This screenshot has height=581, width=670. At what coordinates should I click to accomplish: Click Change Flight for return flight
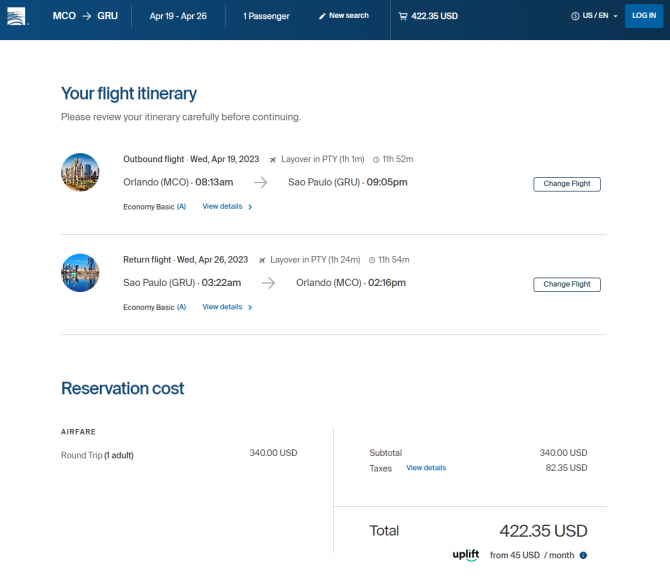pos(567,285)
